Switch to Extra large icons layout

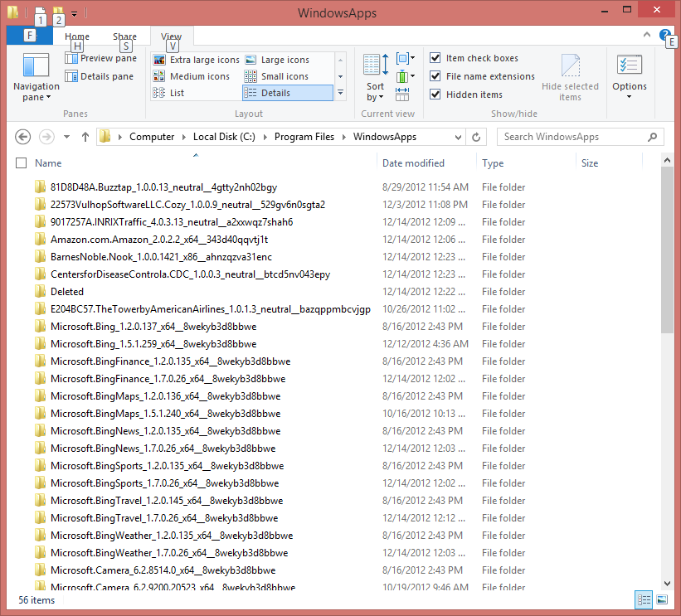(x=197, y=60)
